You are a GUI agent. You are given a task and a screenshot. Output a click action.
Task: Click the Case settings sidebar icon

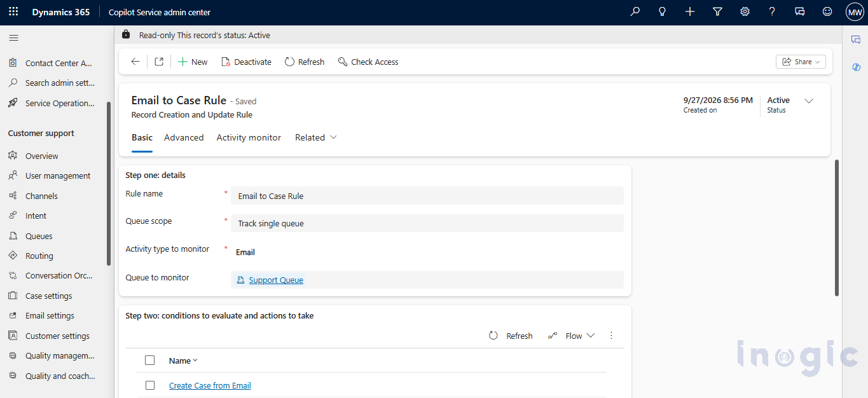13,296
